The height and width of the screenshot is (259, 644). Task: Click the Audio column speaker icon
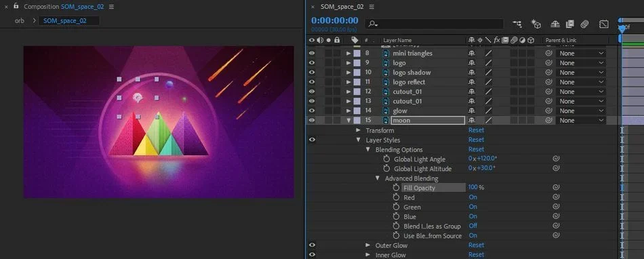(320, 40)
